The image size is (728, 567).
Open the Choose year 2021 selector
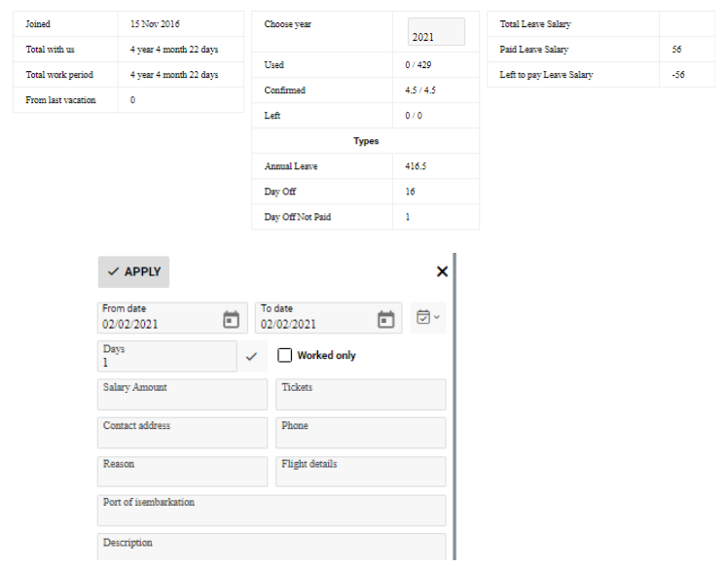435,33
